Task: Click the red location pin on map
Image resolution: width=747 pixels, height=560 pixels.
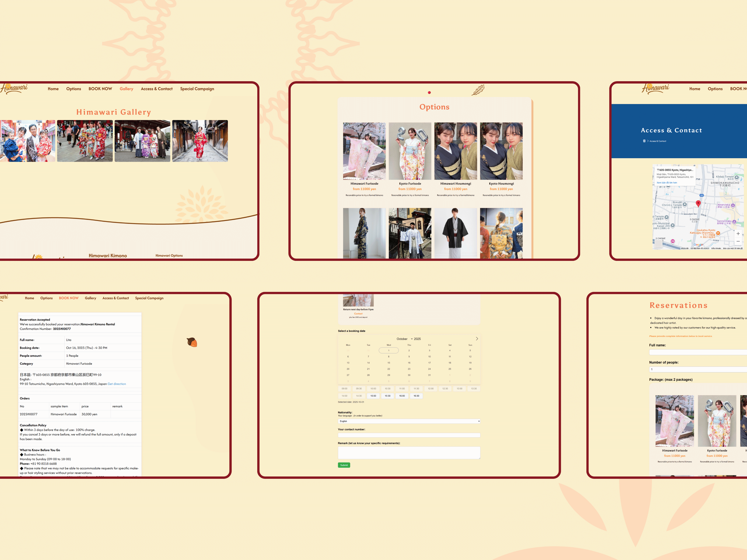Action: click(x=698, y=203)
